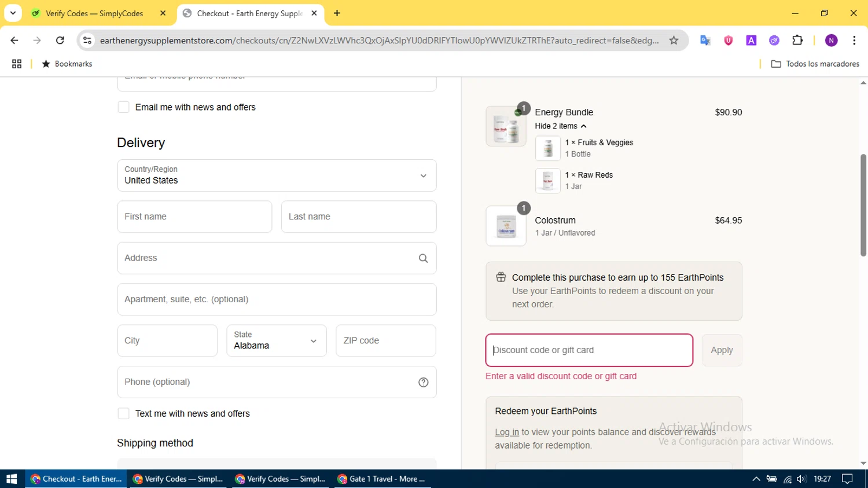
Task: Click the Fruits & Veggies thumbnail
Action: pos(547,148)
